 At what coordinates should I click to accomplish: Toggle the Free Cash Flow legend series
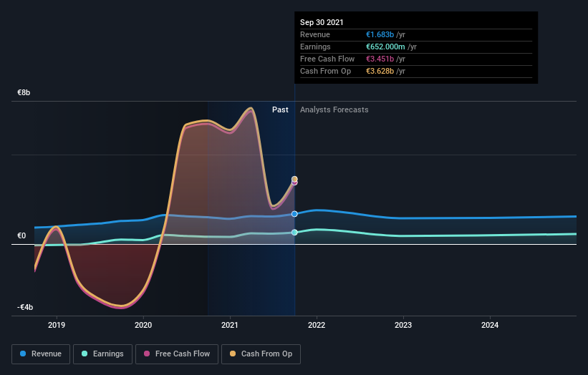tap(177, 354)
